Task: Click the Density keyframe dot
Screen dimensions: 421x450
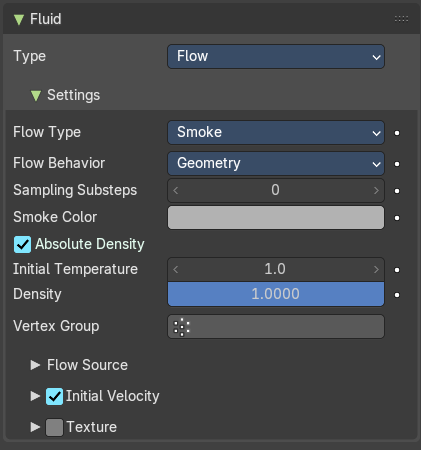Action: coord(397,295)
